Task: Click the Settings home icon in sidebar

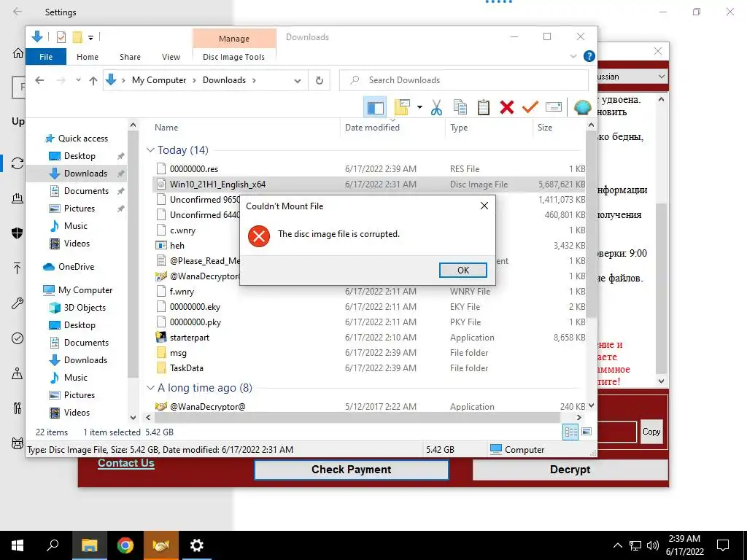Action: [x=18, y=52]
